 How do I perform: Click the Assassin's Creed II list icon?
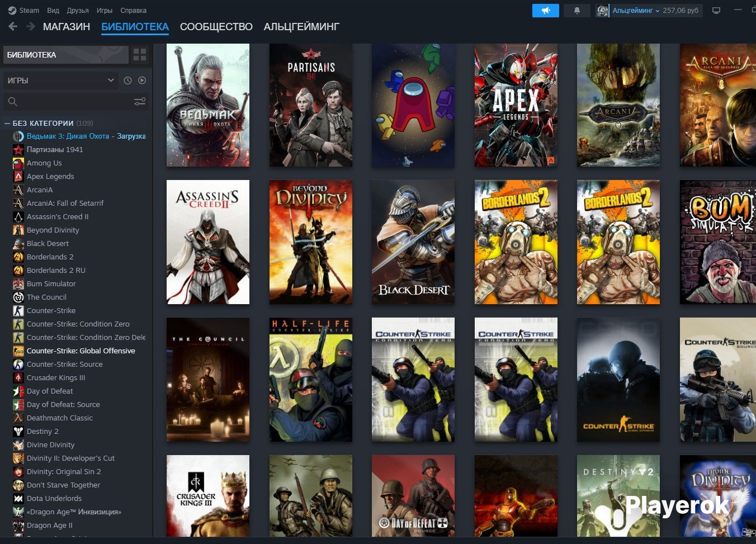point(18,217)
